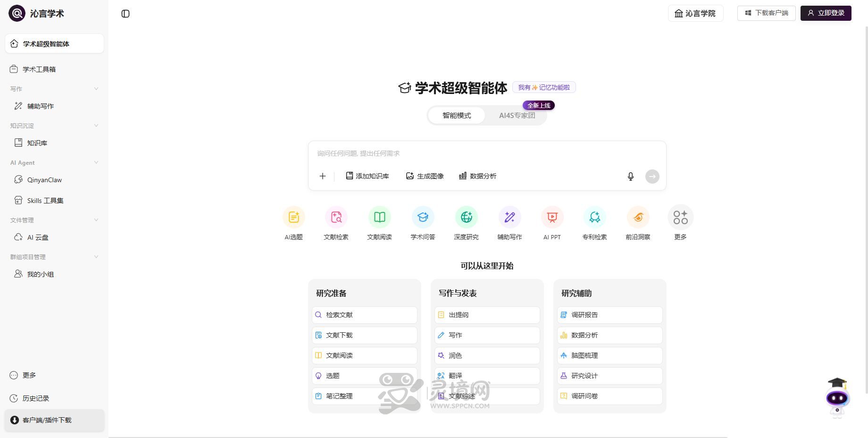Choose 检索文献 under 研究准备
The image size is (868, 438).
pos(364,315)
